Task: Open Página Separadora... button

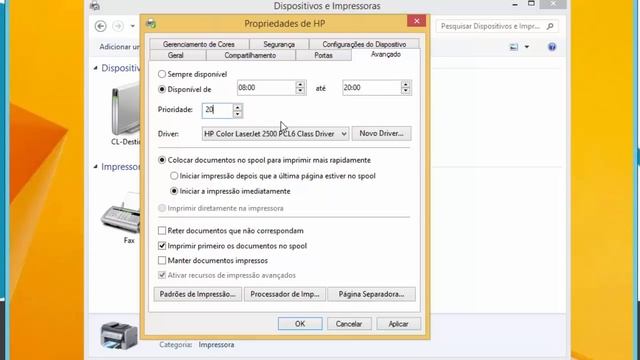Action: (371, 294)
